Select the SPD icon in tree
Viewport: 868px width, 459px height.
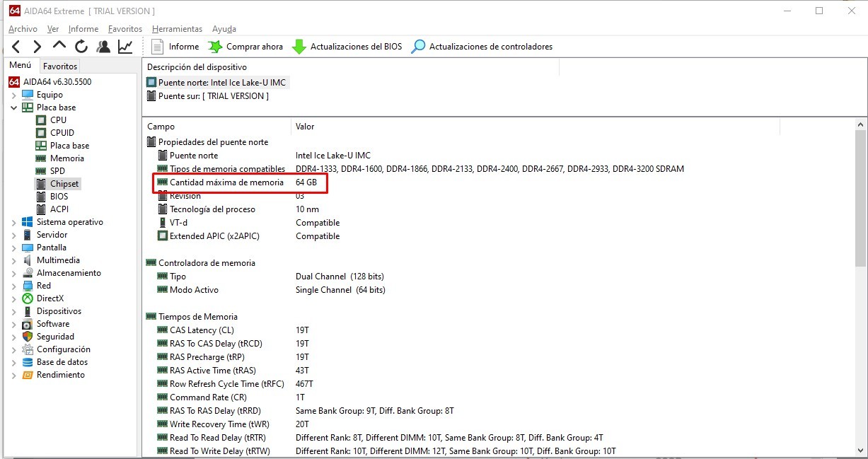41,171
